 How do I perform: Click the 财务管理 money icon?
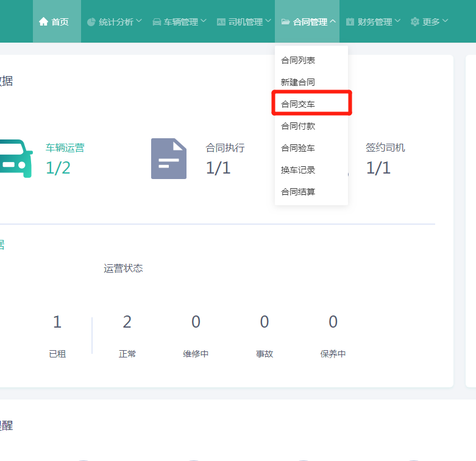350,22
